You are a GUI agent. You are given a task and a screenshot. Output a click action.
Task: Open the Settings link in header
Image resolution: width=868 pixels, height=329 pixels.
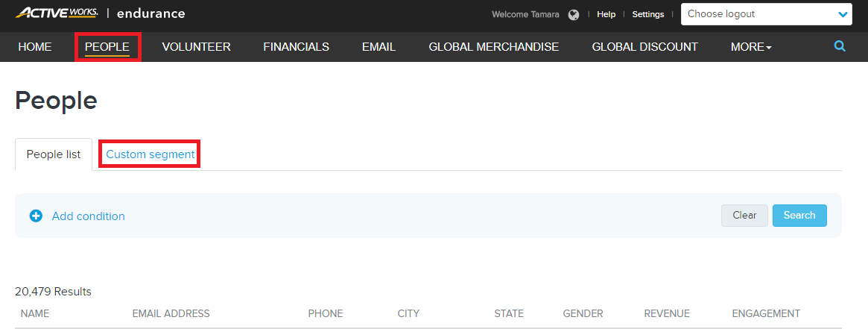[x=648, y=14]
